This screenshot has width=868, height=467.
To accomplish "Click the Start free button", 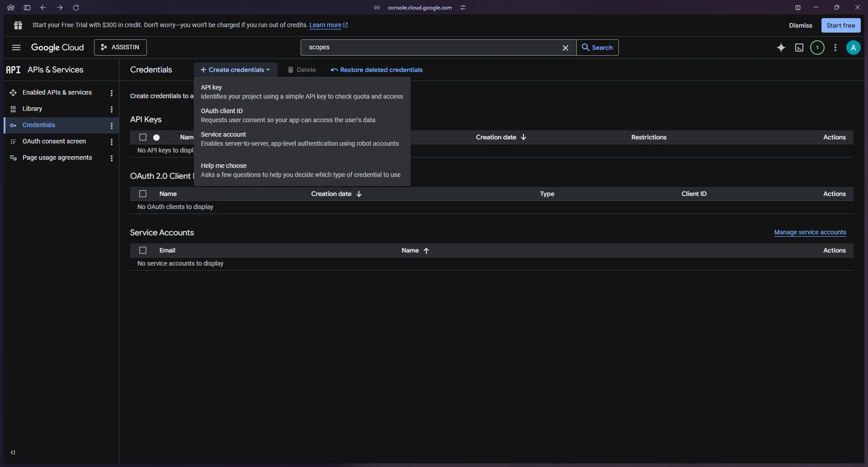I will pos(840,25).
